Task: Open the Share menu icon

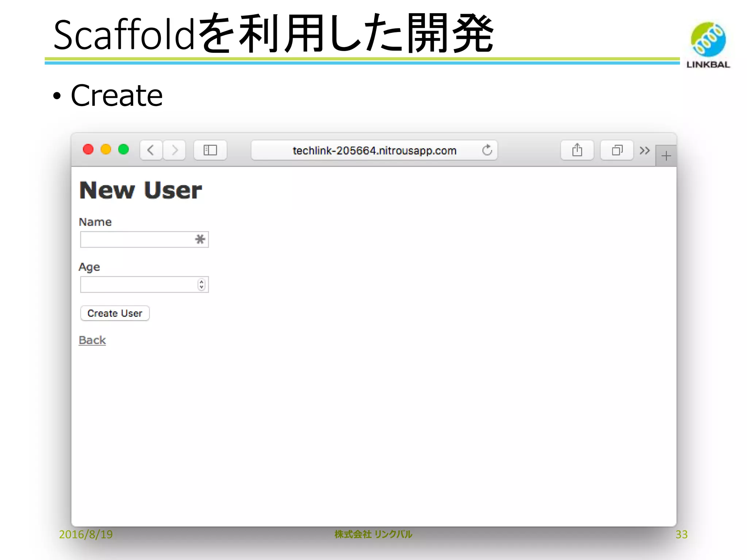Action: 577,150
